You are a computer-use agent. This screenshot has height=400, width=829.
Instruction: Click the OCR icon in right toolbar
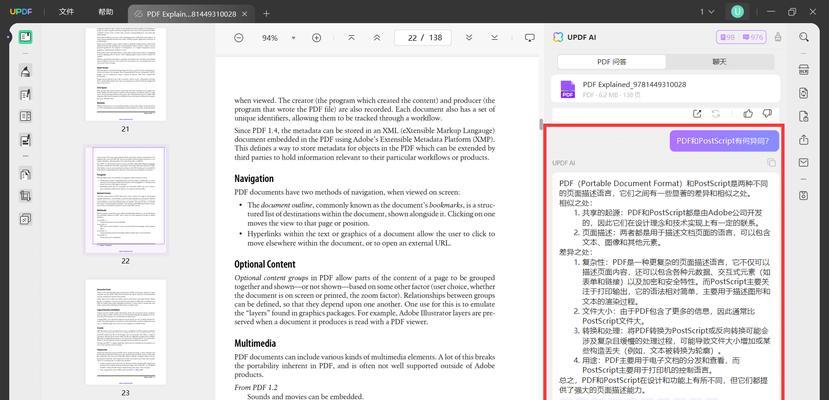[x=804, y=70]
